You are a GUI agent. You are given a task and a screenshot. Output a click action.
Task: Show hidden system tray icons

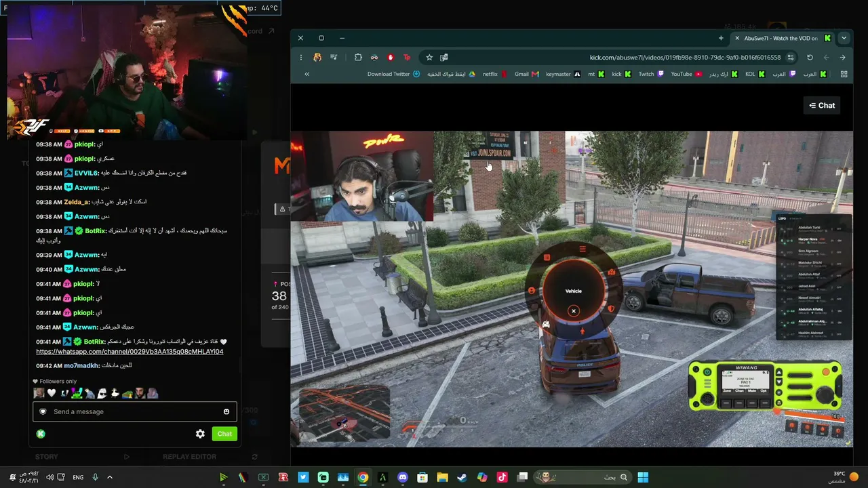tap(110, 477)
